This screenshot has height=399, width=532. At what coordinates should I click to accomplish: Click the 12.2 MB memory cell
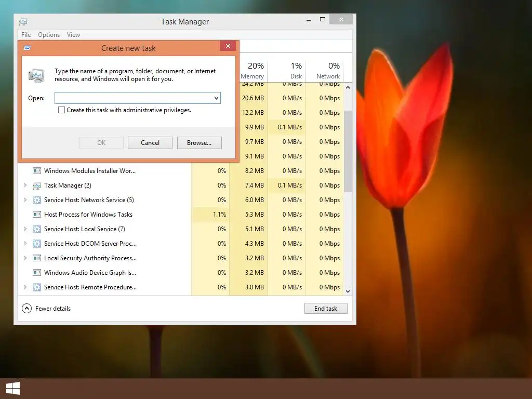click(253, 113)
